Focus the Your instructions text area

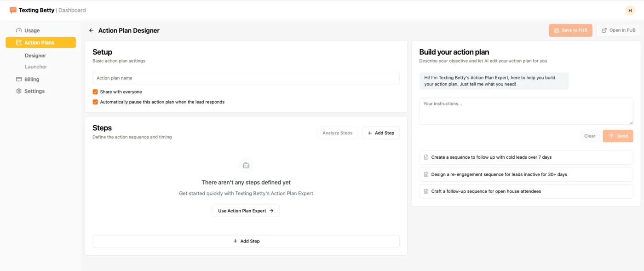point(526,111)
